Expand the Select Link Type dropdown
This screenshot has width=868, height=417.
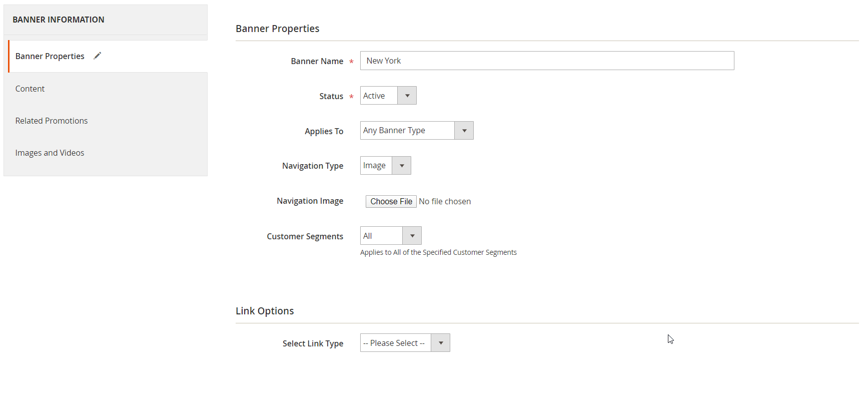point(405,343)
